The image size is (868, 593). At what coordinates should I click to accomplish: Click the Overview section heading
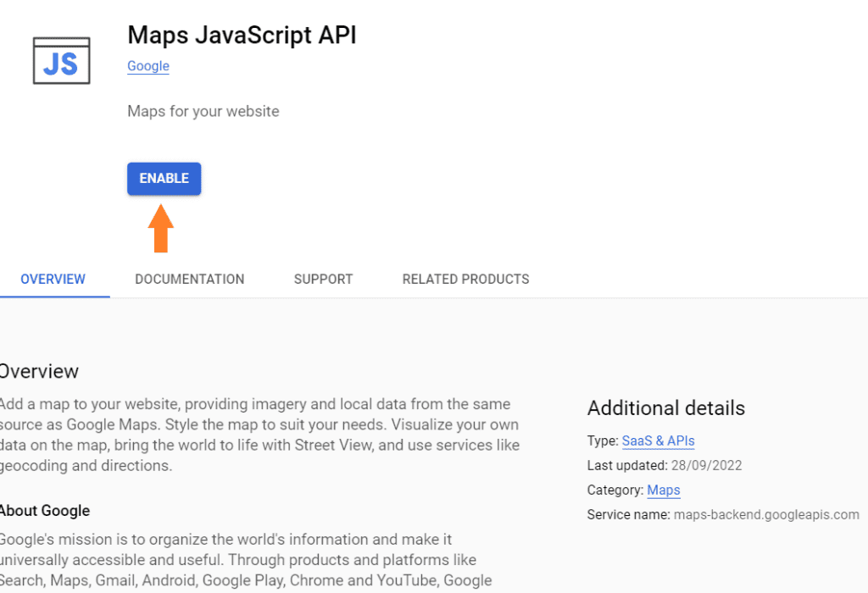[x=39, y=371]
